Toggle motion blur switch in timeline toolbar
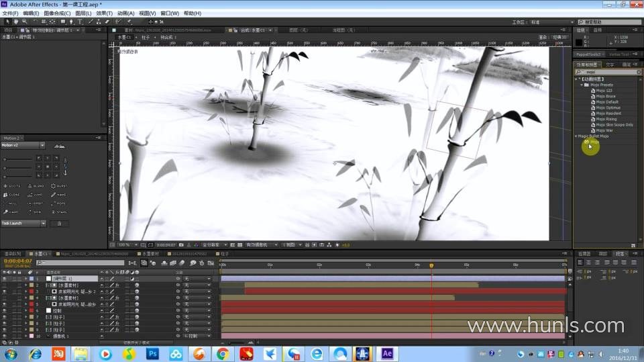This screenshot has width=644, height=362. (182, 263)
